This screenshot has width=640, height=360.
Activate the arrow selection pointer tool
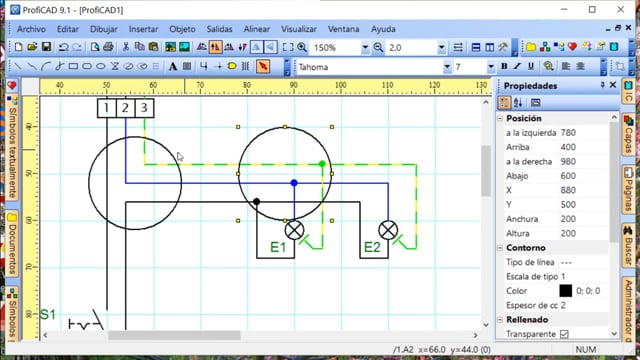tap(263, 66)
